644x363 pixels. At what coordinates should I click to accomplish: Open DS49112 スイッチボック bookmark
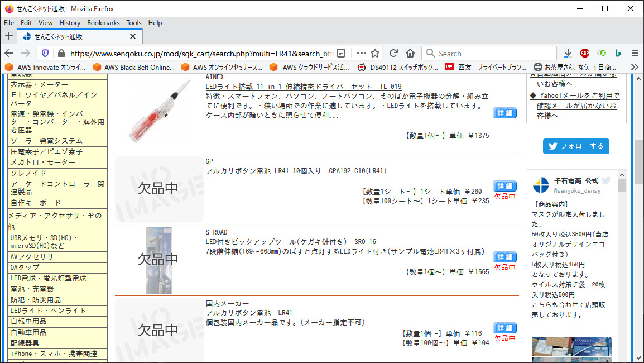click(397, 67)
